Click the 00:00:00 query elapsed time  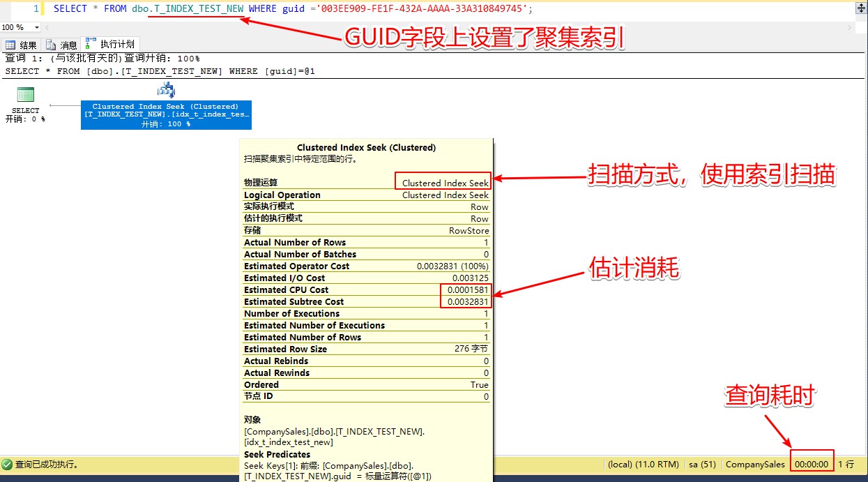[x=812, y=464]
